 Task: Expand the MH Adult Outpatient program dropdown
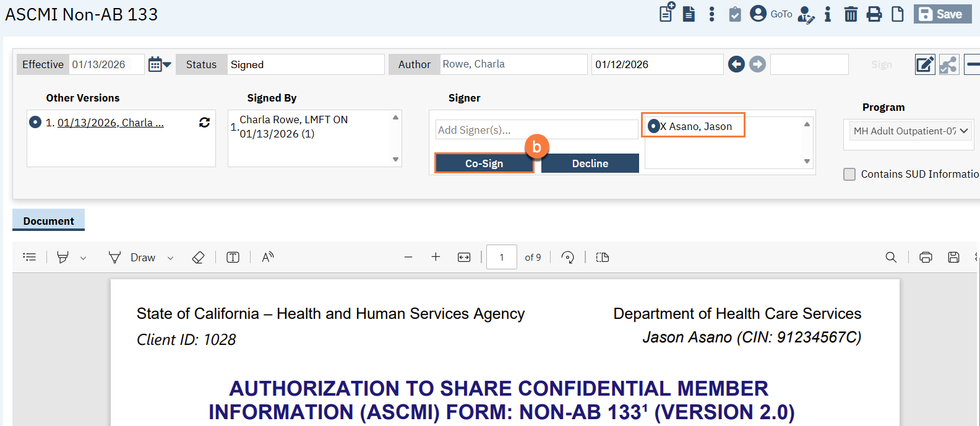908,131
